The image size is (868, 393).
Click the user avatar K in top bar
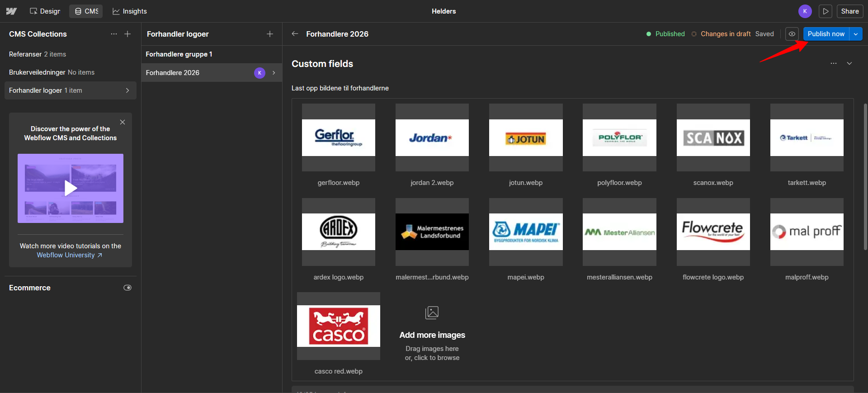pyautogui.click(x=805, y=11)
